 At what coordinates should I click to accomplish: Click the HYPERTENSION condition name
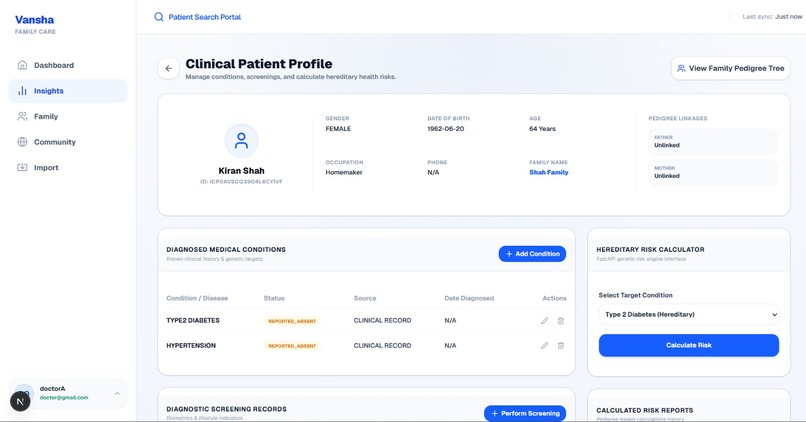click(191, 345)
